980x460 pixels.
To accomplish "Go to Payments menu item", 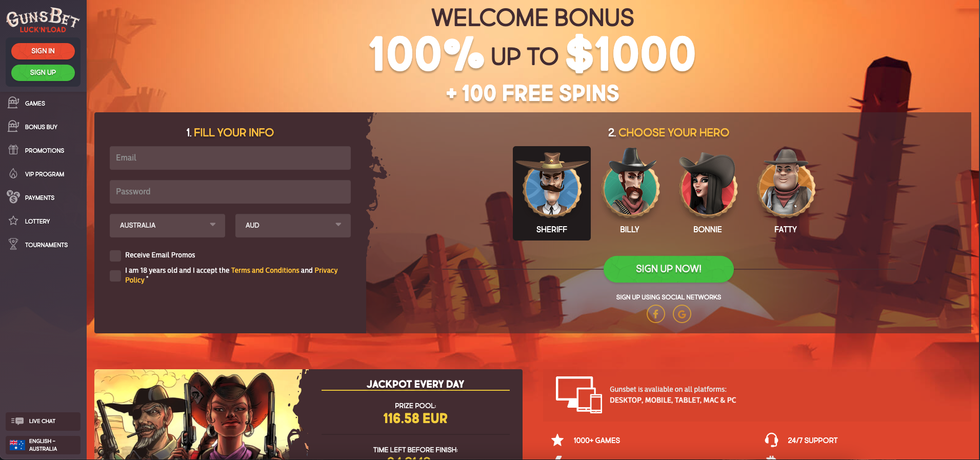I will tap(39, 197).
